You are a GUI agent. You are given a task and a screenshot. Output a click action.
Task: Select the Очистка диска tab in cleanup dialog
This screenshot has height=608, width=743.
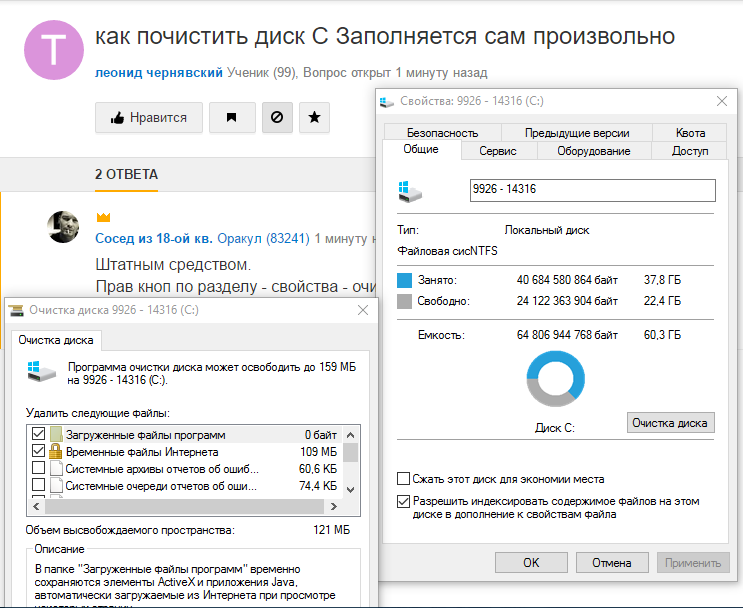click(56, 340)
